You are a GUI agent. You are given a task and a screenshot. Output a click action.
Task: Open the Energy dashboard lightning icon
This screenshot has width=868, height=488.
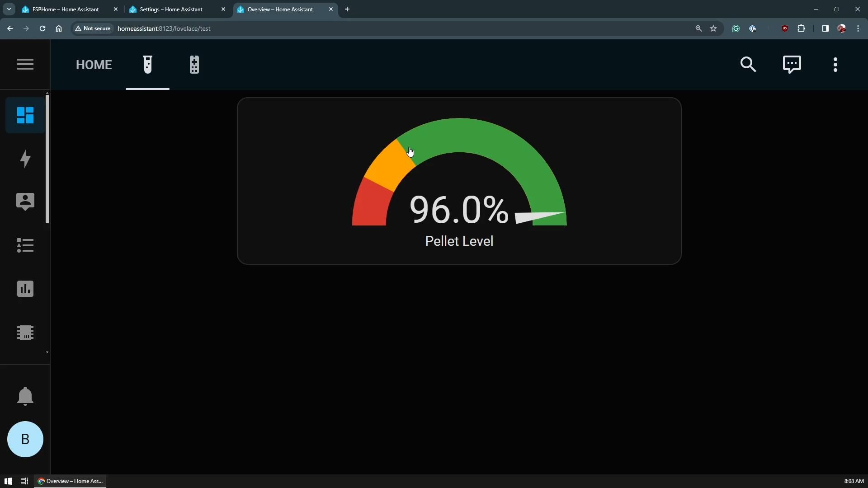coord(25,159)
